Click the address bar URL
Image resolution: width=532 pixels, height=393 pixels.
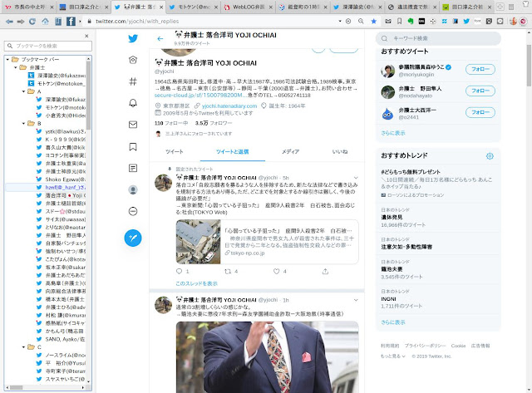point(136,22)
